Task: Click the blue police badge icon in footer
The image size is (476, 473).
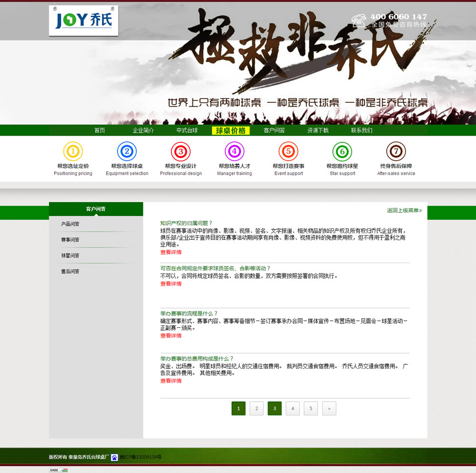Action: point(114,457)
